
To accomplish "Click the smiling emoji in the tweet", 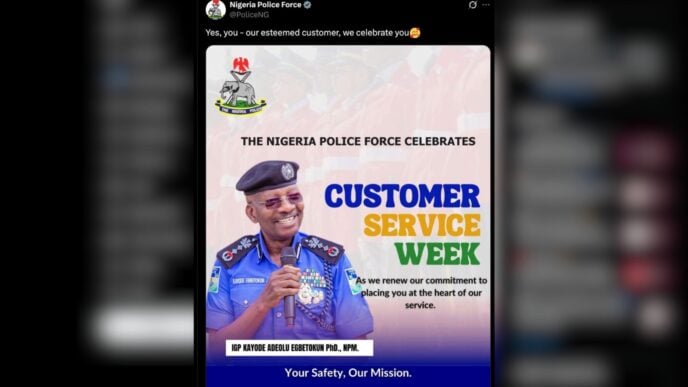I will tap(415, 33).
